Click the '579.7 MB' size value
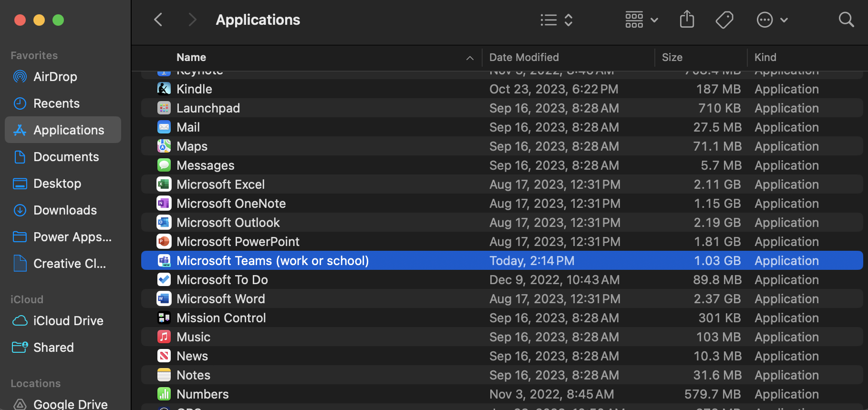 coord(713,394)
